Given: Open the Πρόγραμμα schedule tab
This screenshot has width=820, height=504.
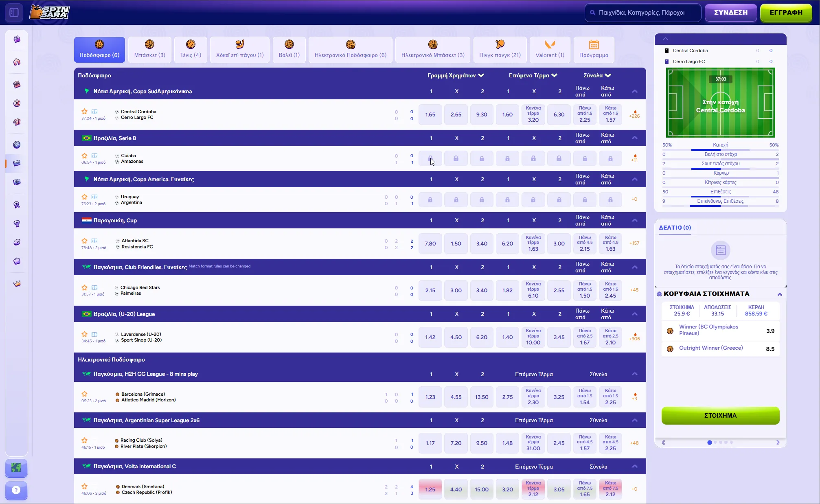Looking at the screenshot, I should [x=594, y=50].
